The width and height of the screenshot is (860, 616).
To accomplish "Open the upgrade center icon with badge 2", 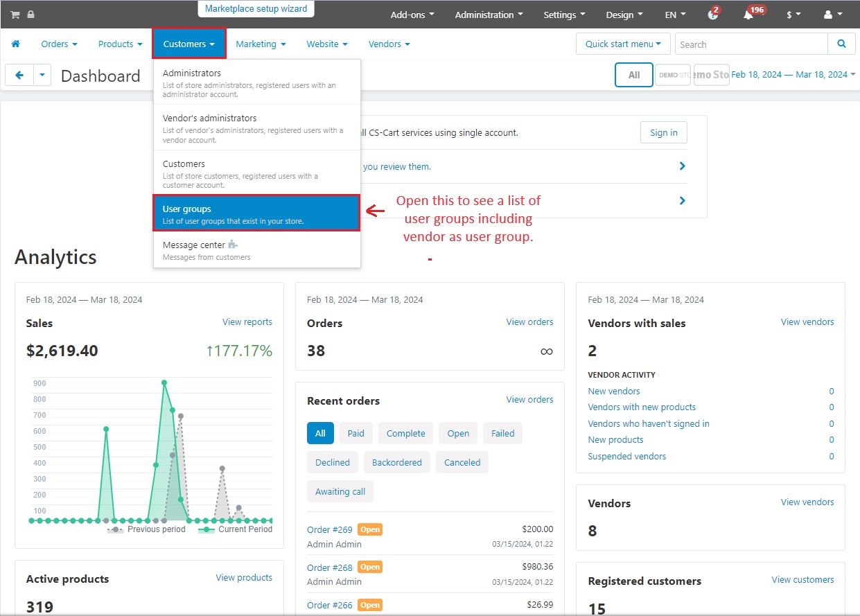I will tap(713, 15).
